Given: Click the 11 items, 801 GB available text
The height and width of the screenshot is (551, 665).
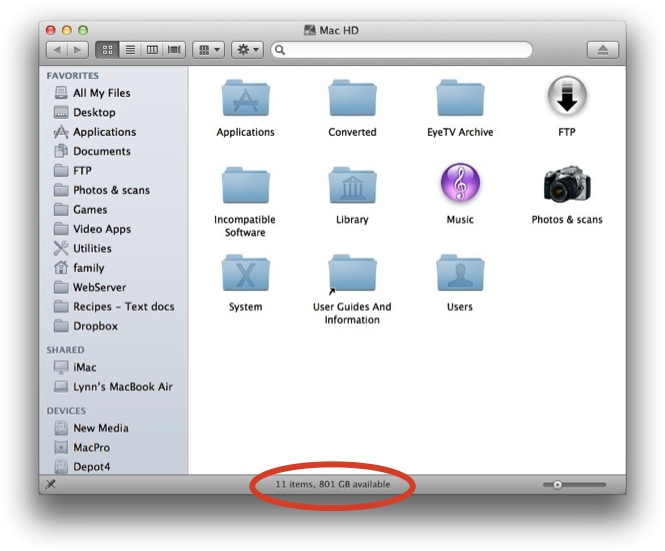Looking at the screenshot, I should [x=333, y=484].
